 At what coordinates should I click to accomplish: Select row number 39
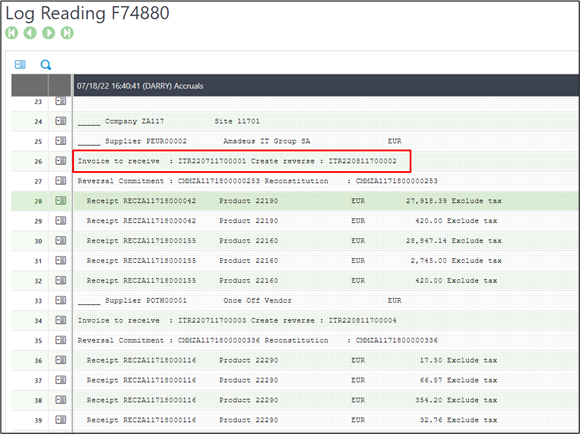[38, 421]
